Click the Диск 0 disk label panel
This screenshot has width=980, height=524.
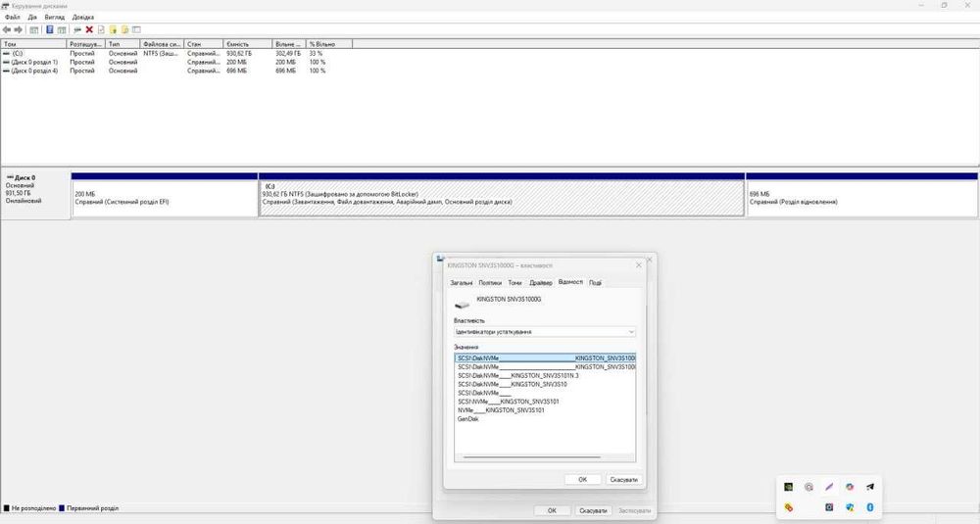[35, 194]
